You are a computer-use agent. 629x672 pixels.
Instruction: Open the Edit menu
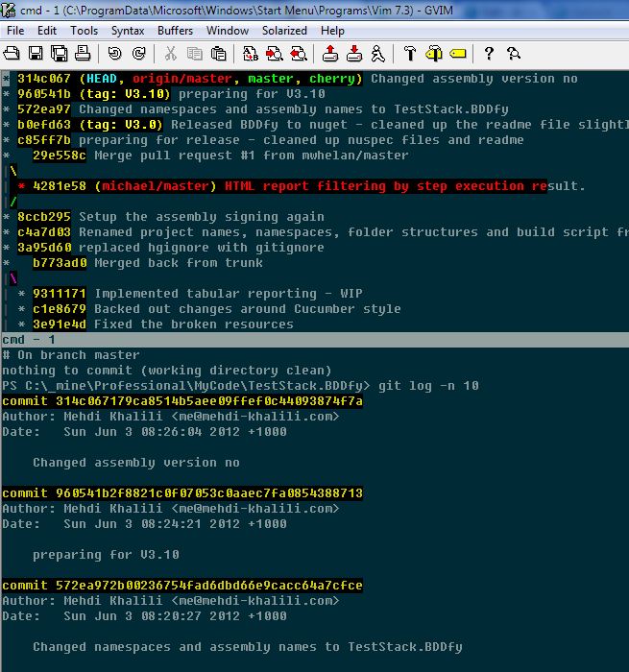47,31
